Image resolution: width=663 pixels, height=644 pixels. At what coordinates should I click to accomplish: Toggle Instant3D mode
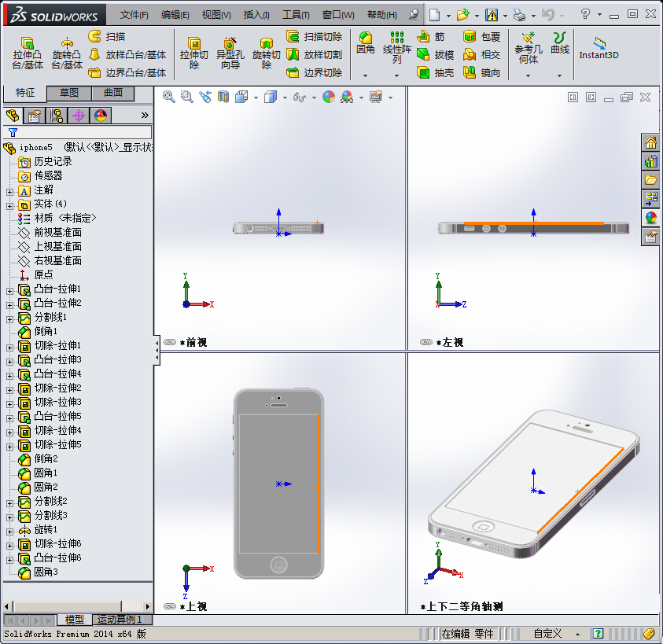tap(599, 48)
